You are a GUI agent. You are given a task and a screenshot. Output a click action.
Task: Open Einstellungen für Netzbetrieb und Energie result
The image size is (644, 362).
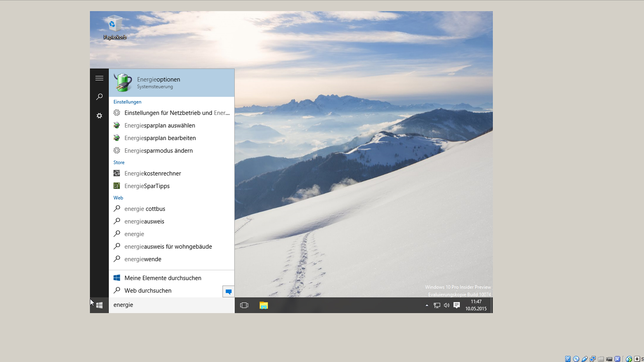(171, 113)
